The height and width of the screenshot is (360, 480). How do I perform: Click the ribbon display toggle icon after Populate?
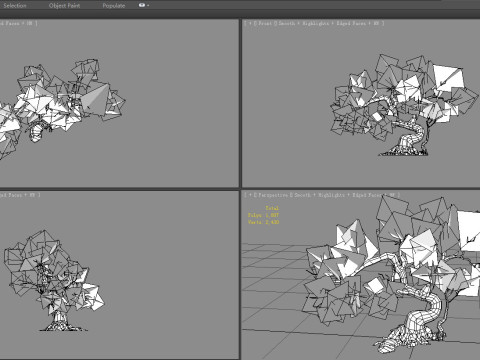pyautogui.click(x=142, y=5)
